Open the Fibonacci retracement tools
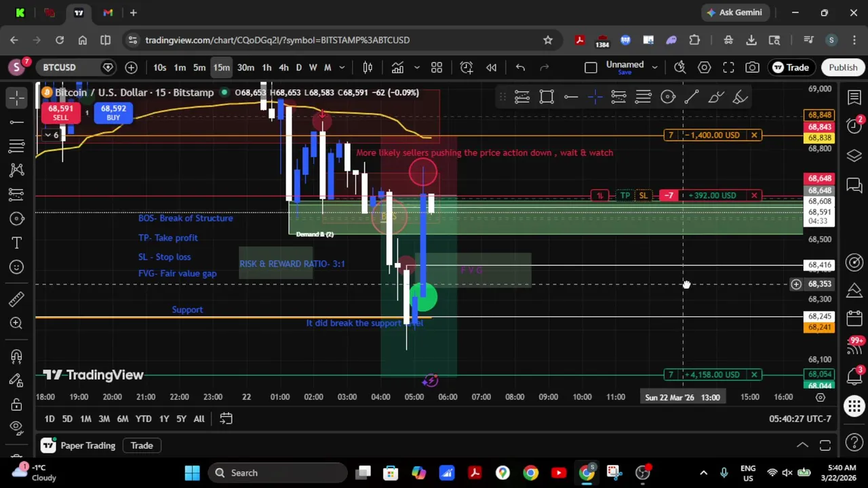868x488 pixels. [x=17, y=146]
